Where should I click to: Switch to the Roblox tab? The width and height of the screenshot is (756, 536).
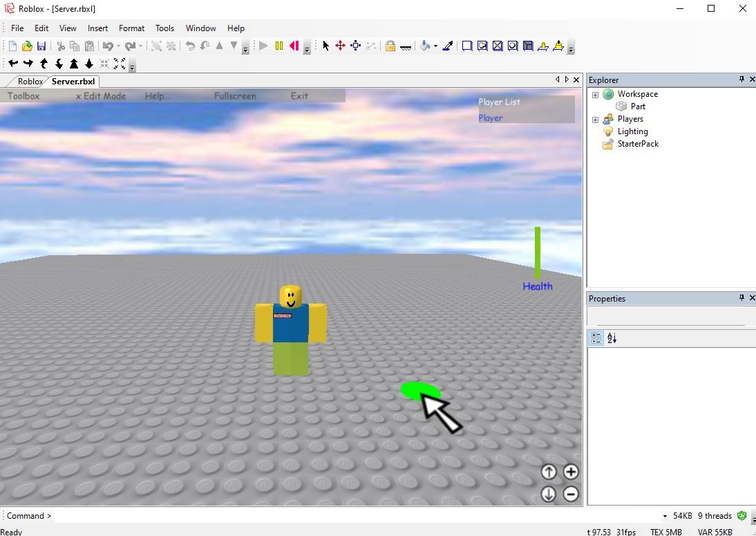coord(30,82)
